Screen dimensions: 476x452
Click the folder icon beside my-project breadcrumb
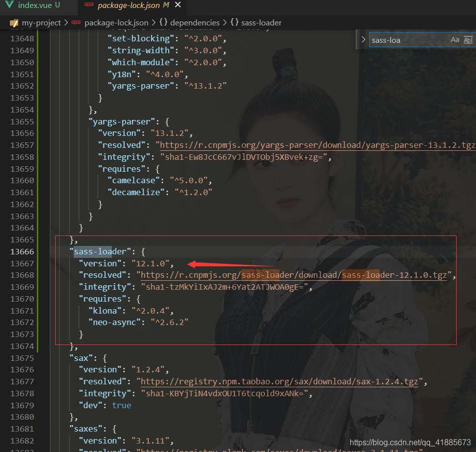tap(13, 22)
